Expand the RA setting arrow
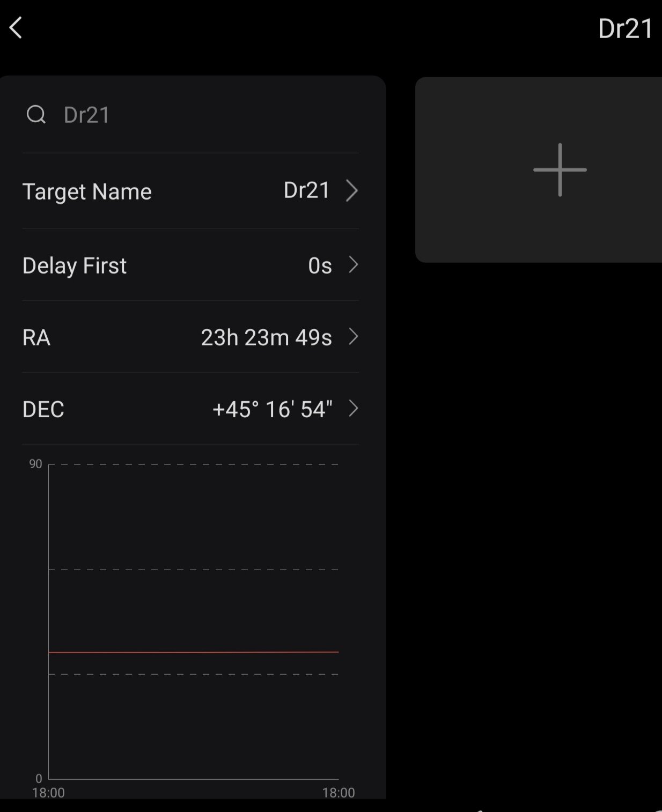 [353, 337]
